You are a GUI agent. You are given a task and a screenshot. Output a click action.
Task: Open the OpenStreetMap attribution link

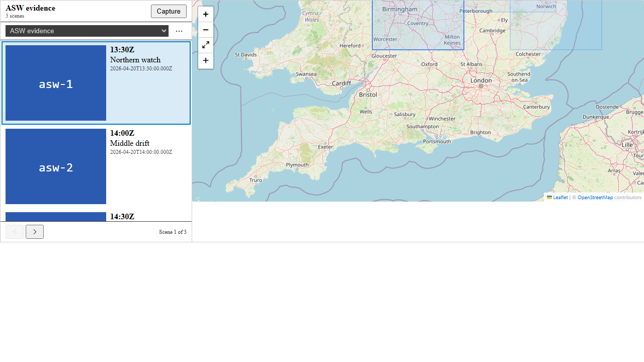[595, 198]
